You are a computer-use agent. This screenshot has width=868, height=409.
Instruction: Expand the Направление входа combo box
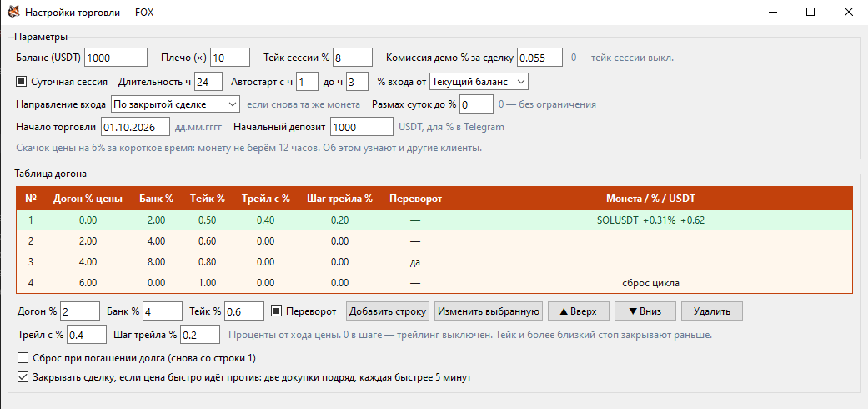(175, 104)
